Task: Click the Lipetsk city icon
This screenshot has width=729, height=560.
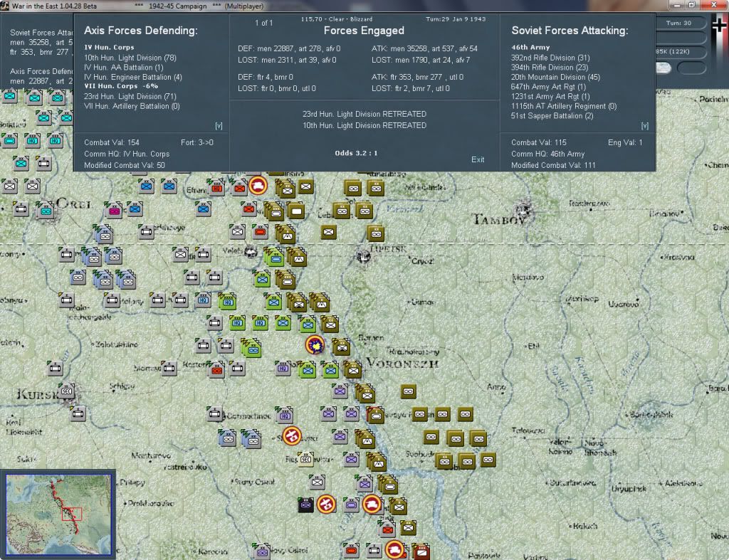Action: click(363, 255)
